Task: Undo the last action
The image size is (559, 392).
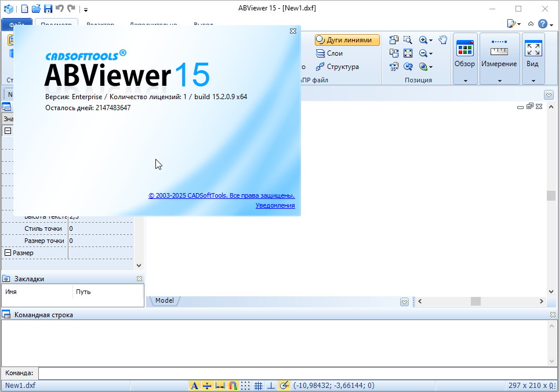Action: [60, 9]
